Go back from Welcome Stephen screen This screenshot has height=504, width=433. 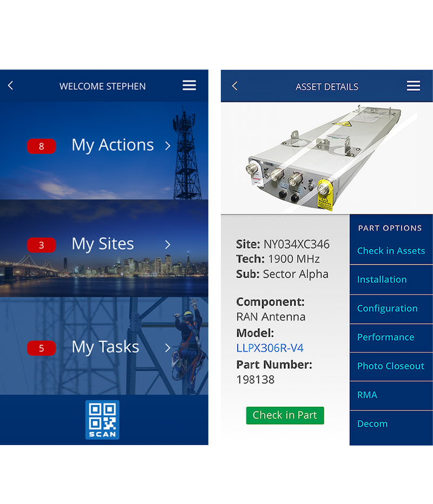[10, 85]
